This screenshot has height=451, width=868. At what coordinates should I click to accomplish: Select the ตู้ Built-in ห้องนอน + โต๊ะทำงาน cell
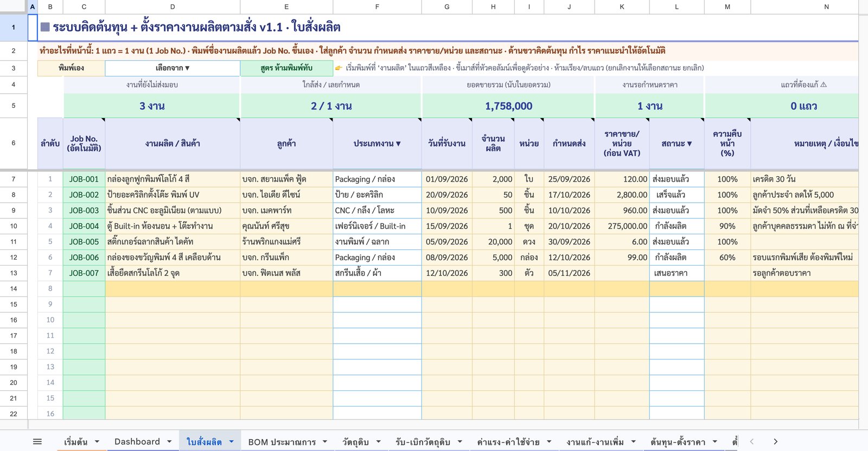point(173,226)
